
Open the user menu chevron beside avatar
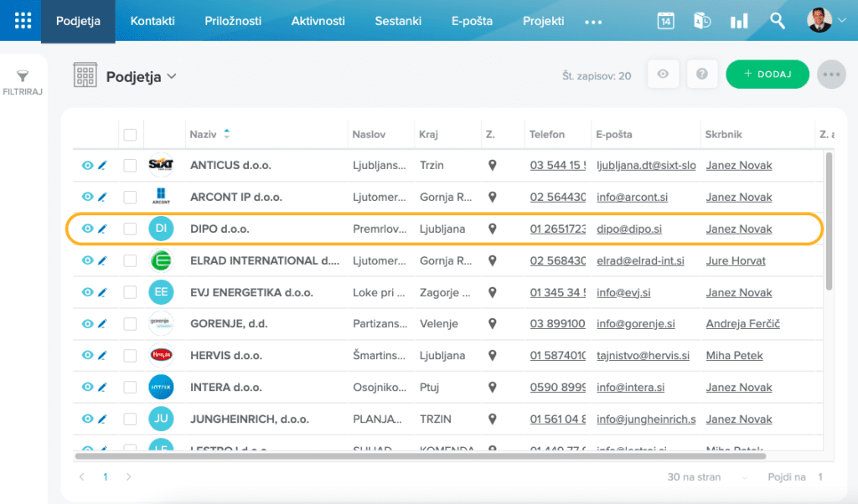[x=843, y=20]
